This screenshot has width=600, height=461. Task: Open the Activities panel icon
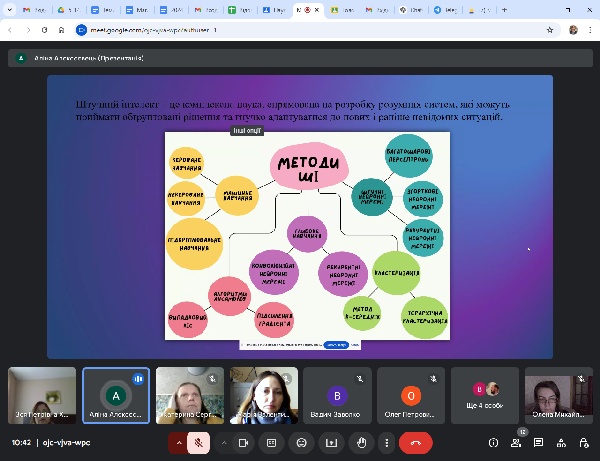click(562, 442)
